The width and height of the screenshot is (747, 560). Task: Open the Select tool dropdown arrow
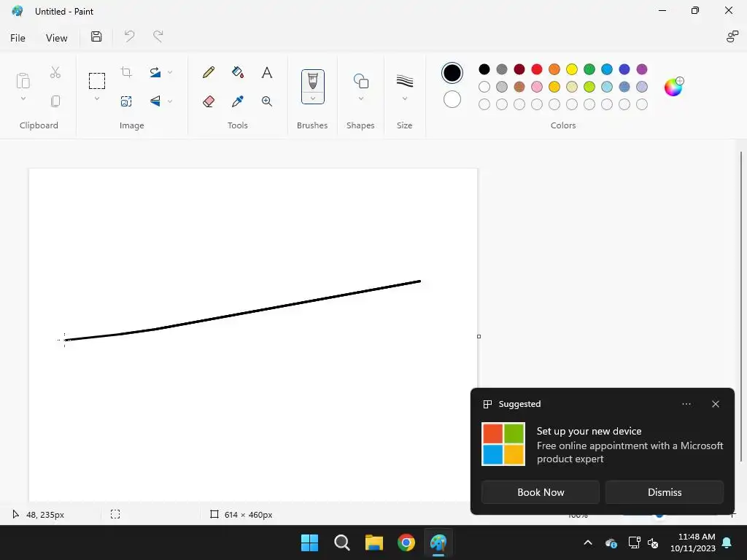click(x=97, y=98)
